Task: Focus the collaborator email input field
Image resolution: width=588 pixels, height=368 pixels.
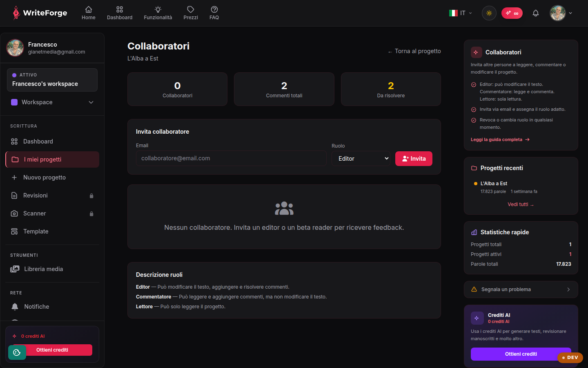Action: tap(231, 158)
